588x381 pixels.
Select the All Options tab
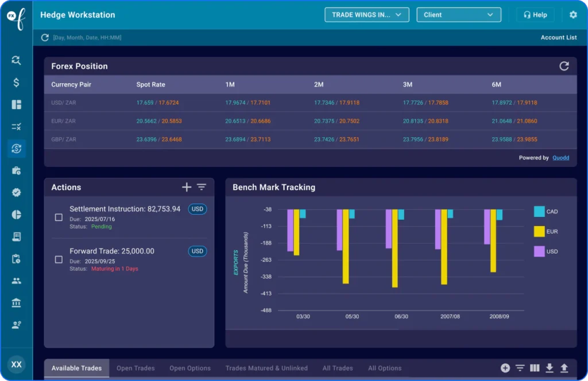point(384,368)
